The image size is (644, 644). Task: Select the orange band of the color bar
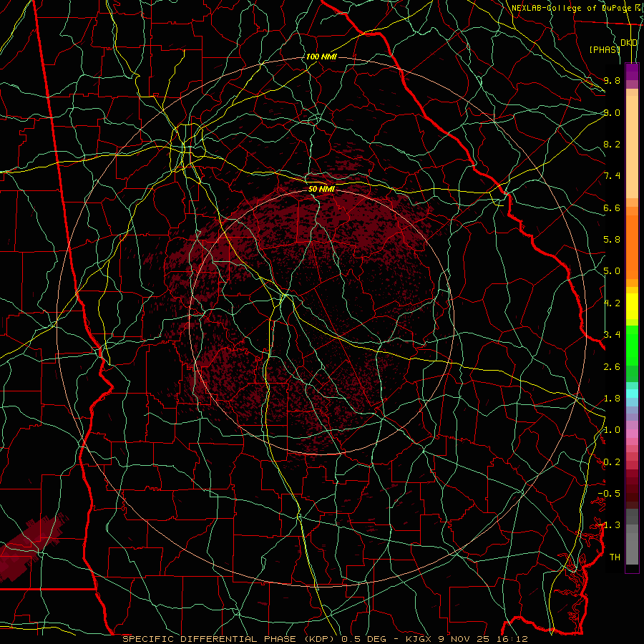point(632,246)
